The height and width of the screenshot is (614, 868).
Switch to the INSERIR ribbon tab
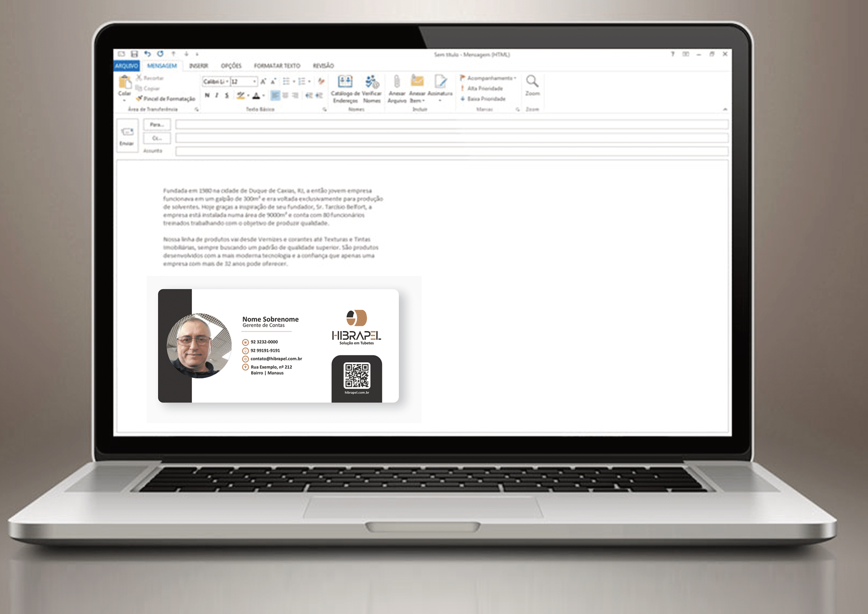(198, 66)
